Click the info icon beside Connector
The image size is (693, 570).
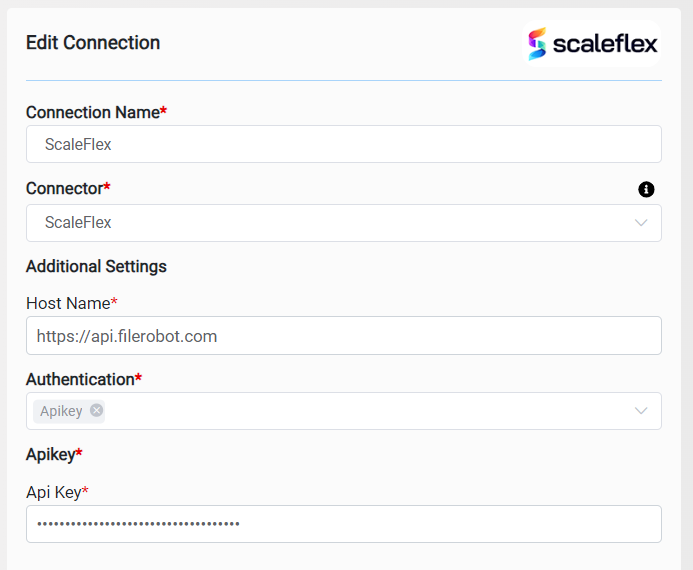coord(646,189)
